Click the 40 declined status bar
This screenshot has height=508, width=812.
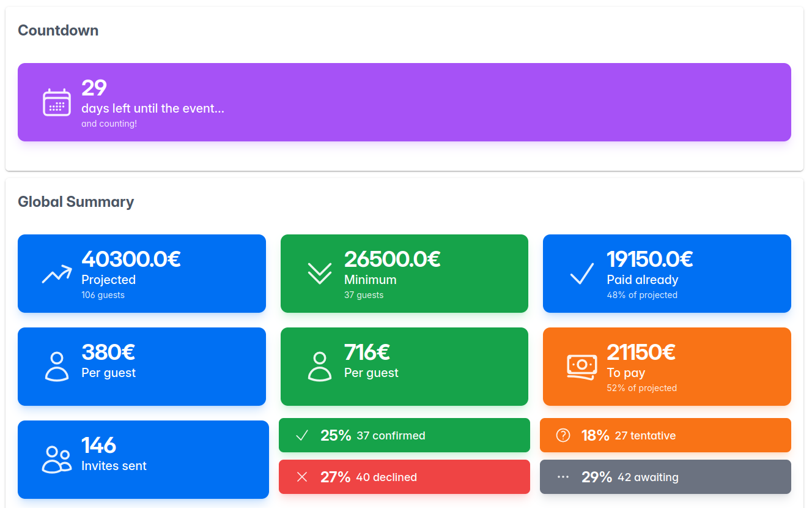pos(404,476)
